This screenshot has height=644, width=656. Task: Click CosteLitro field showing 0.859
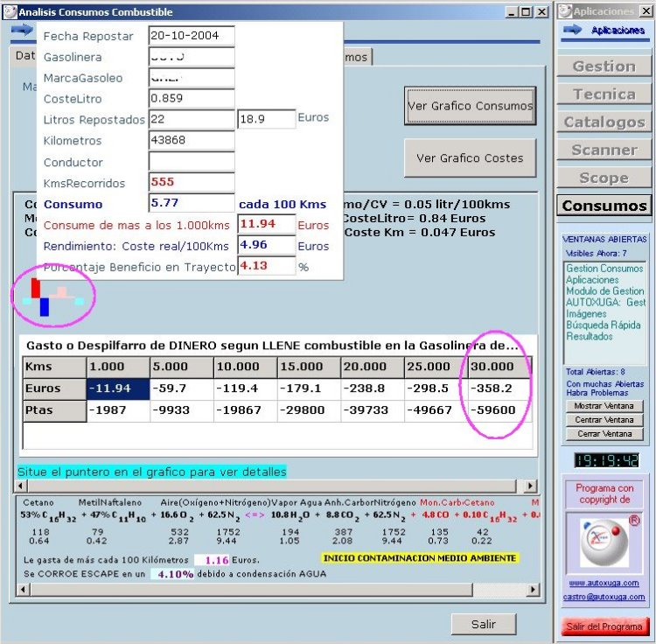point(192,98)
